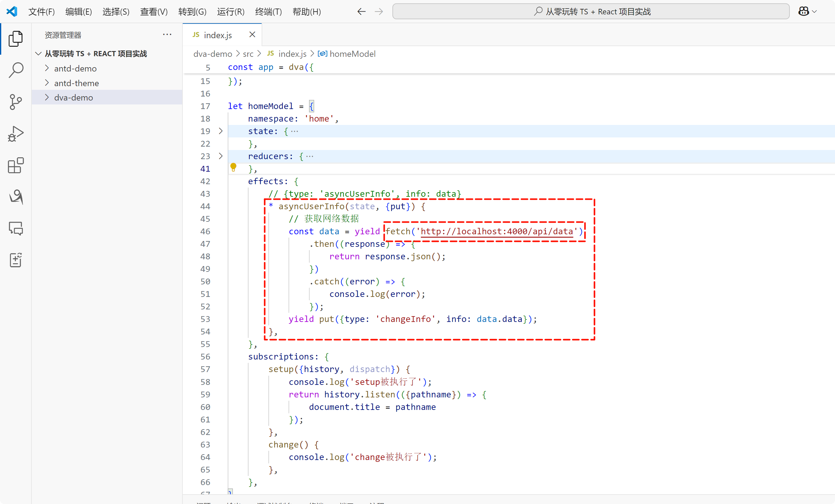Open the 查看(V) menu

pos(153,12)
